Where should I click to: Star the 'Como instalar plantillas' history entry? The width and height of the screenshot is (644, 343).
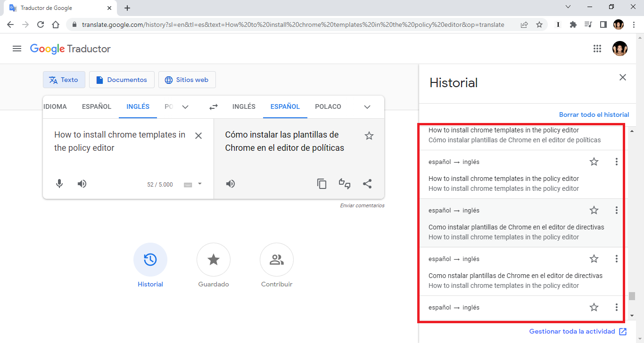594,210
